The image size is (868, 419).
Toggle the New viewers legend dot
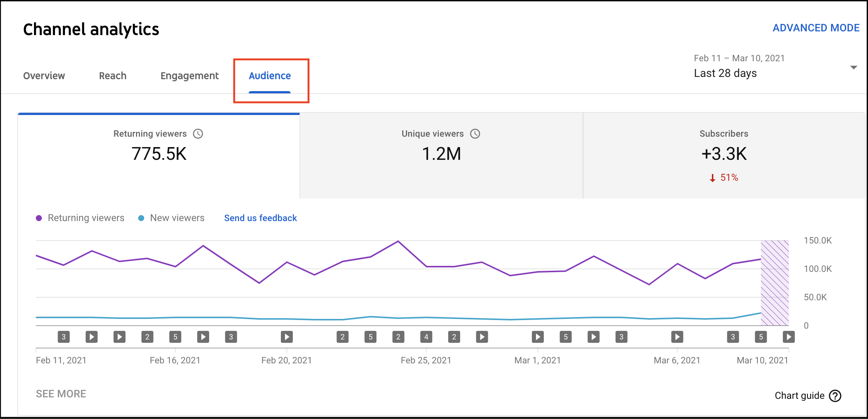[141, 218]
